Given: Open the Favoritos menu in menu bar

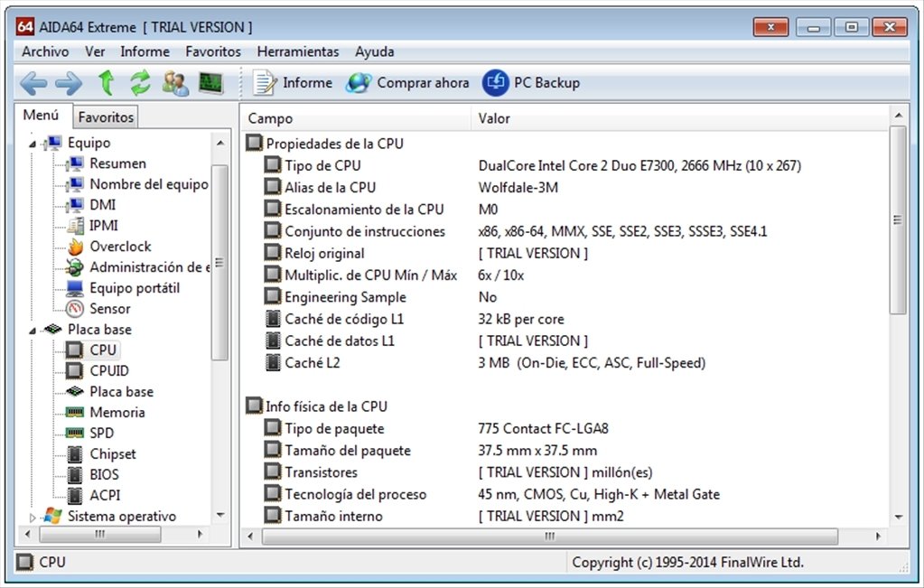Looking at the screenshot, I should tap(213, 51).
